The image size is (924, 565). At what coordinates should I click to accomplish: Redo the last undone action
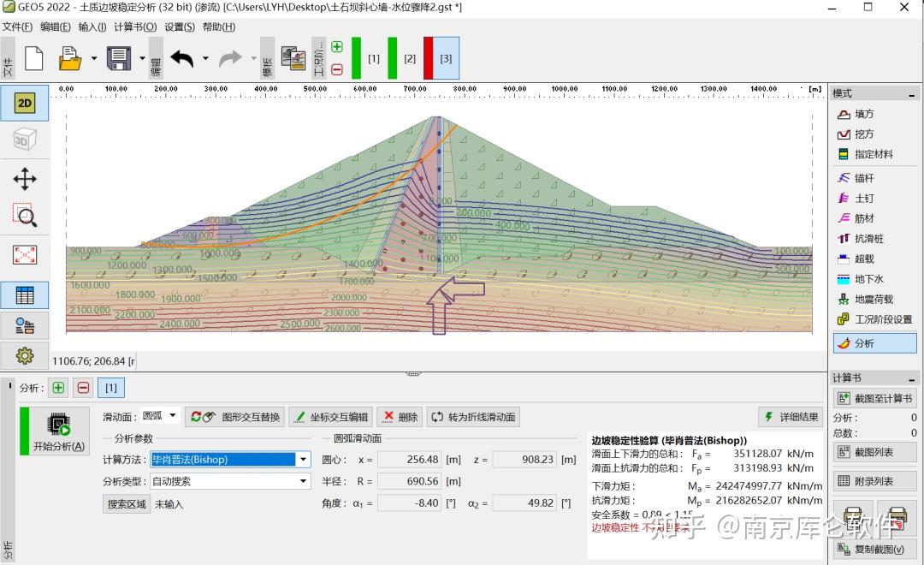[x=230, y=58]
